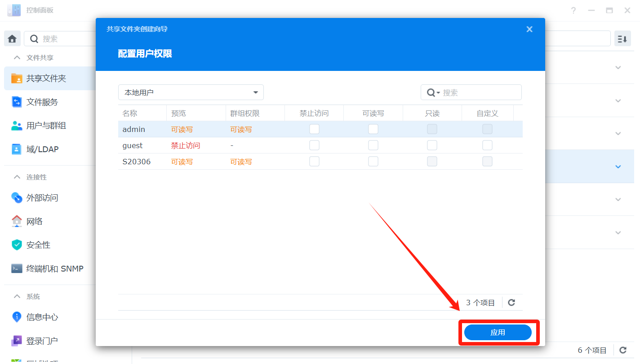The height and width of the screenshot is (364, 640).
Task: Enable 可读写 for the guest user
Action: 373,145
